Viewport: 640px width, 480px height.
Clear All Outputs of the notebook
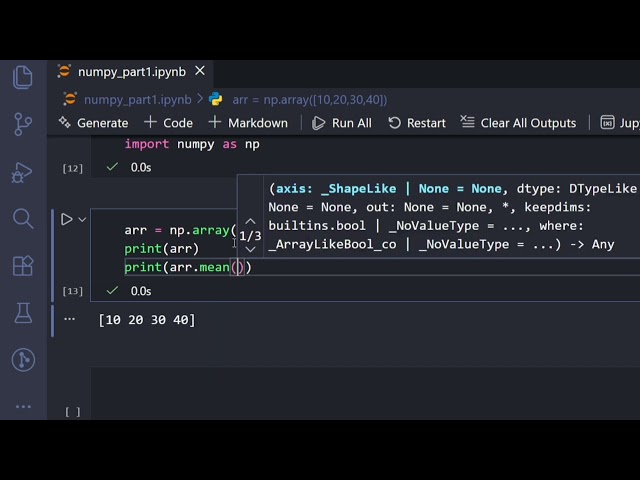click(518, 123)
